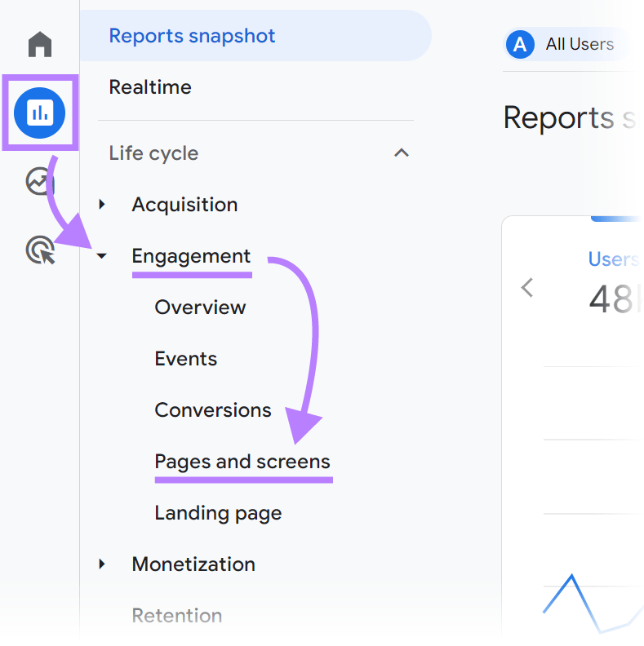Open the Reports bar chart icon
644x646 pixels.
(39, 113)
